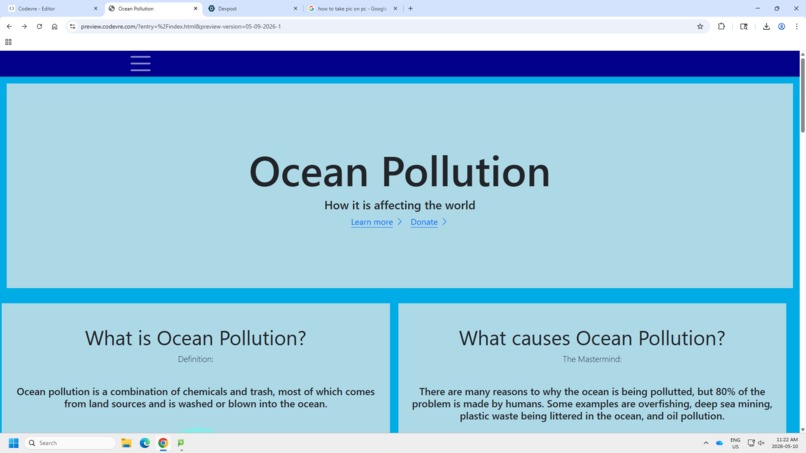This screenshot has width=806, height=453.
Task: Show hidden system tray icons
Action: (706, 443)
